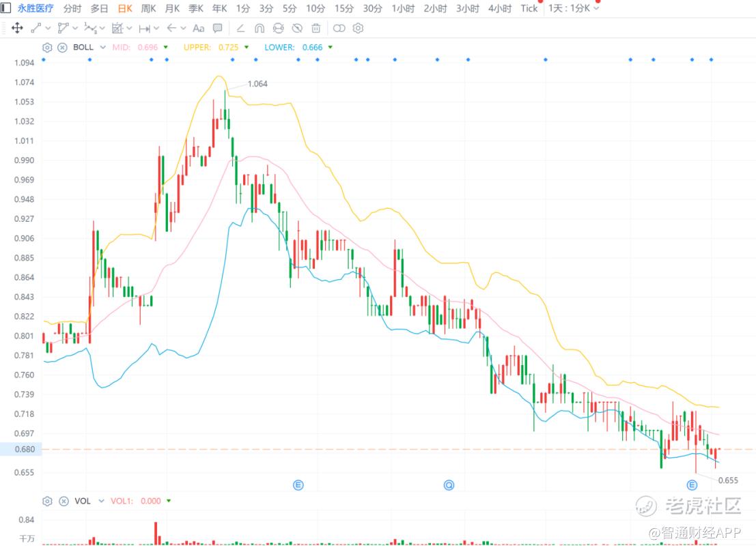This screenshot has width=756, height=550.
Task: Enable the magnet snap tool
Action: click(260, 28)
